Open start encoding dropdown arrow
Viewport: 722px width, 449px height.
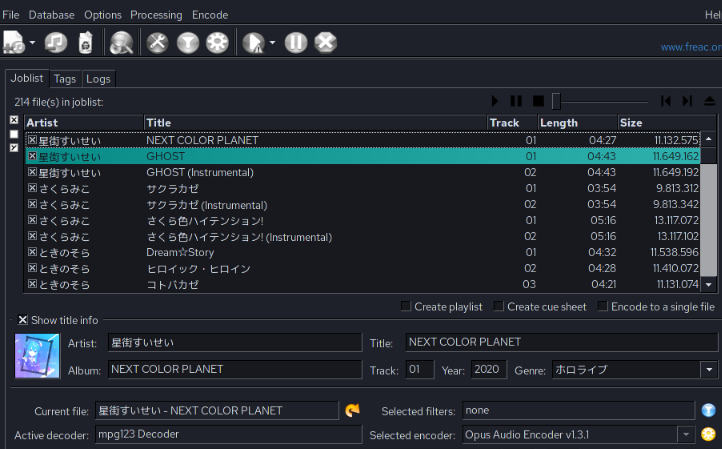pos(272,42)
